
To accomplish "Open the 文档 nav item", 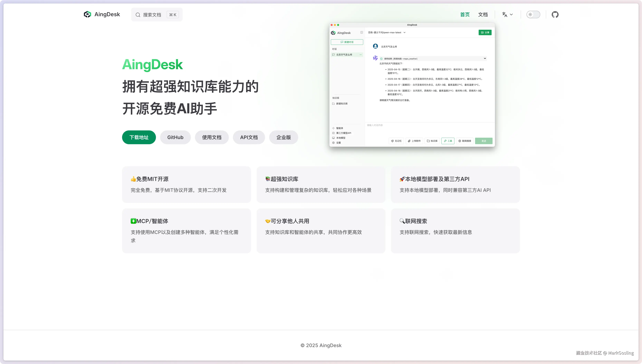I will (x=483, y=14).
